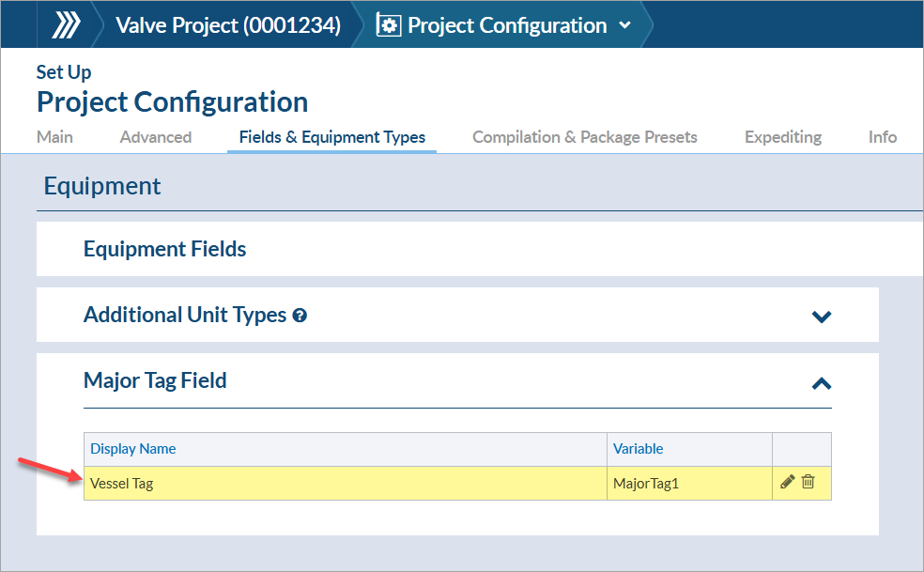
Task: Edit the Vessel Tag row pencil icon
Action: 787,482
